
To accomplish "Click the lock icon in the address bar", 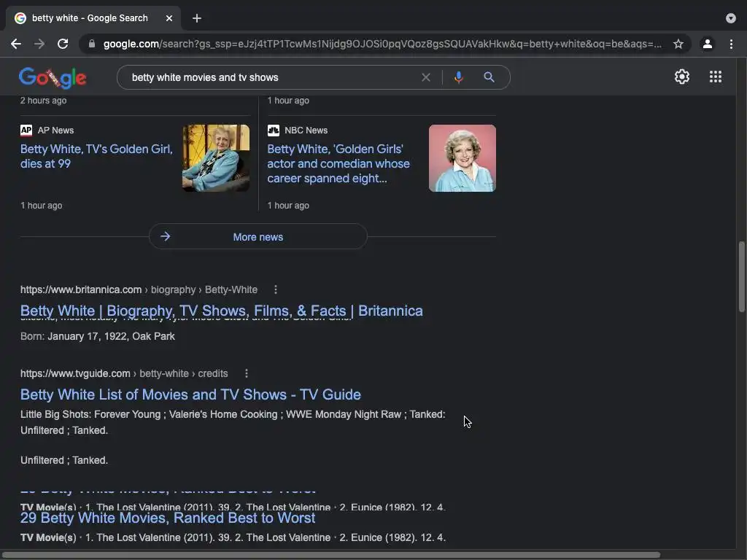I will pos(92,44).
